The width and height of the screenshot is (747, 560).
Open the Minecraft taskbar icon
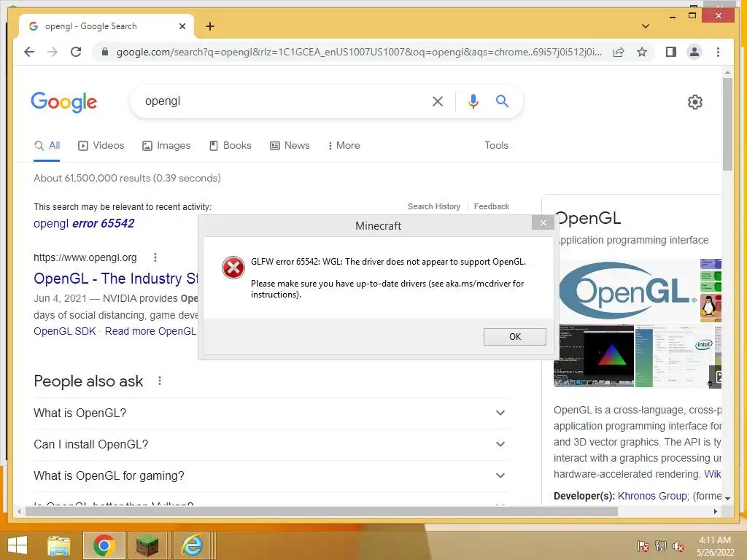click(x=147, y=545)
